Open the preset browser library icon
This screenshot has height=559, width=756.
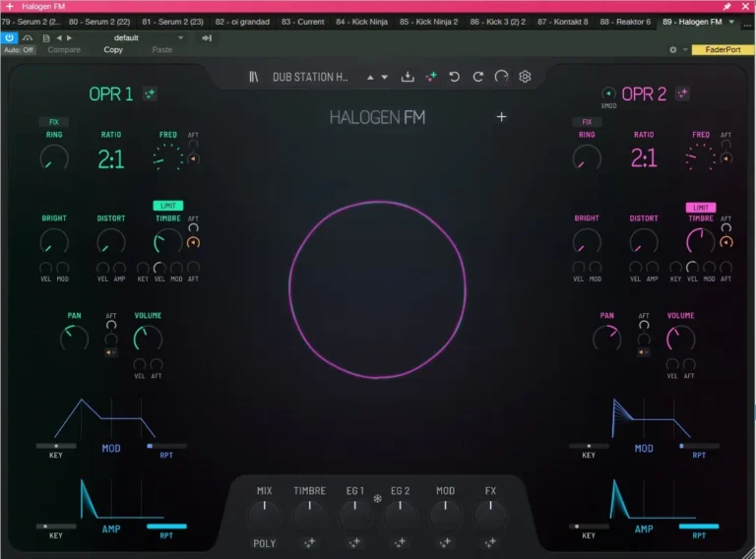[254, 77]
